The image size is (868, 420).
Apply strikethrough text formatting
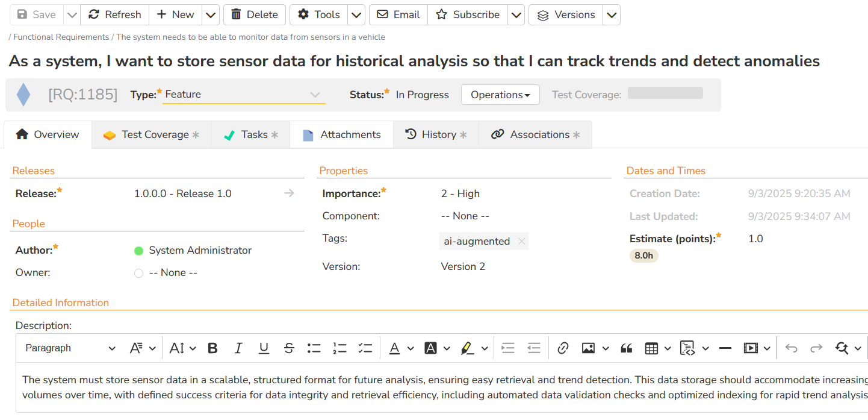289,348
